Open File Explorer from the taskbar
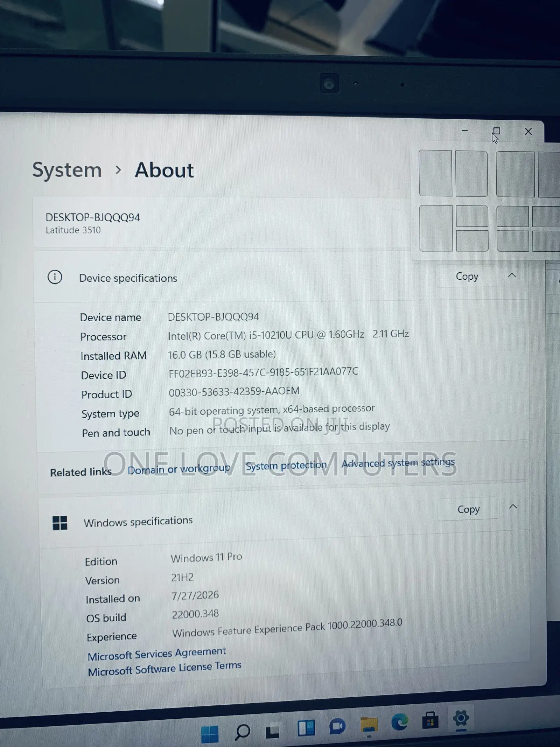This screenshot has height=747, width=560. point(369,724)
